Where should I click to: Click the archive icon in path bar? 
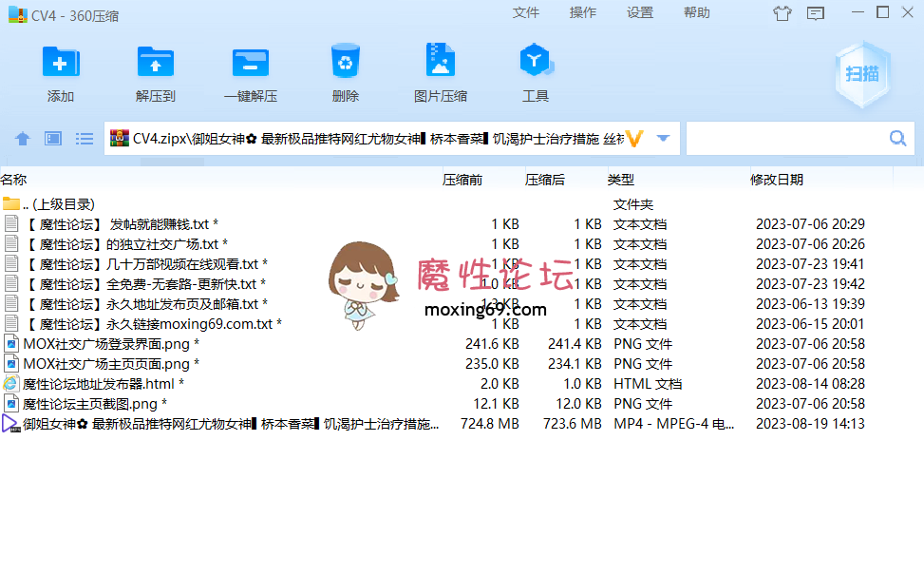(x=120, y=138)
